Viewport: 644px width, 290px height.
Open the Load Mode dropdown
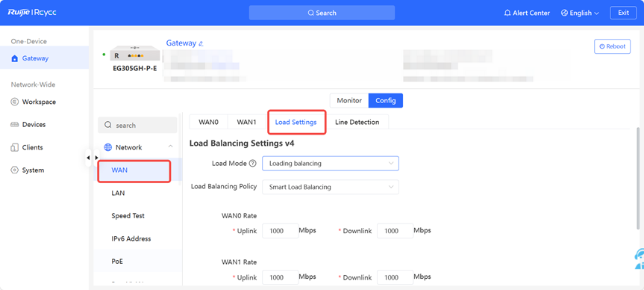point(331,163)
